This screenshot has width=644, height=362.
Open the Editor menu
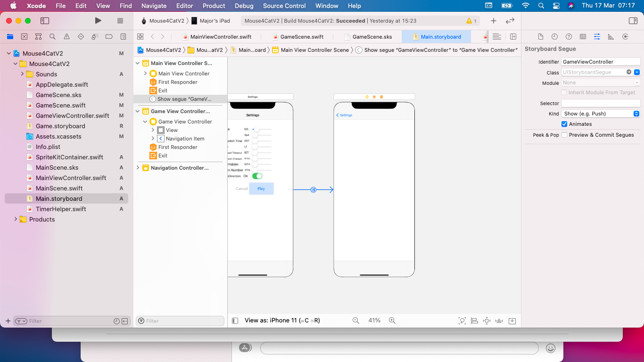click(x=184, y=6)
